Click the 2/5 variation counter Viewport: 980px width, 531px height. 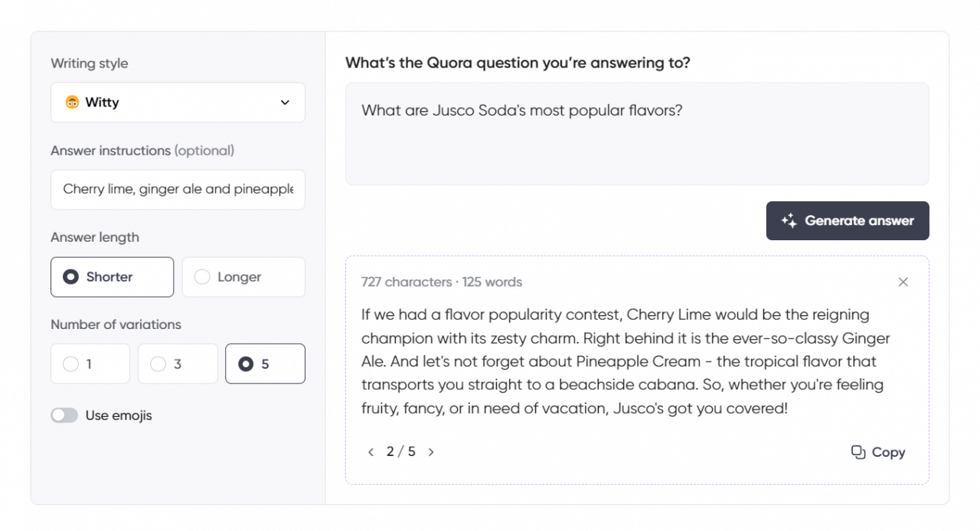pos(400,451)
